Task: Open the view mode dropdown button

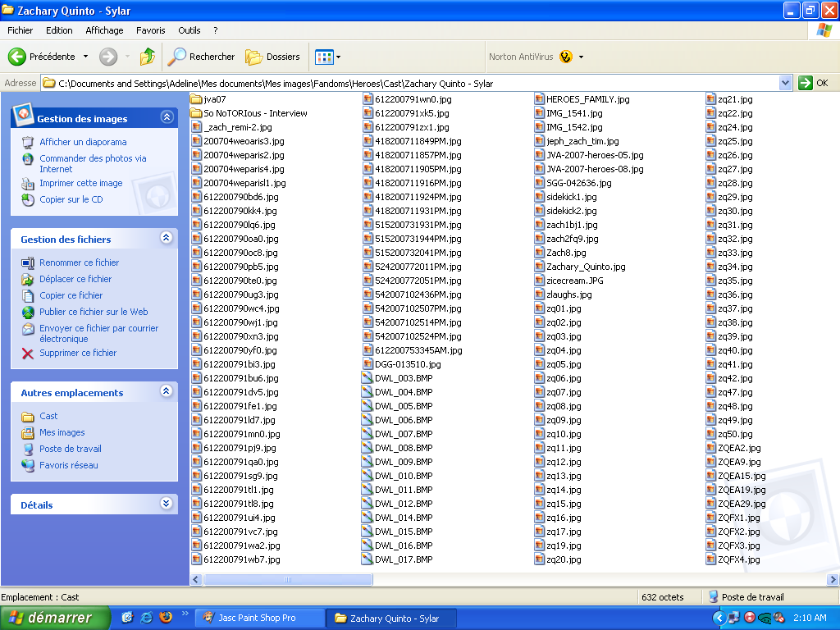Action: pyautogui.click(x=328, y=57)
